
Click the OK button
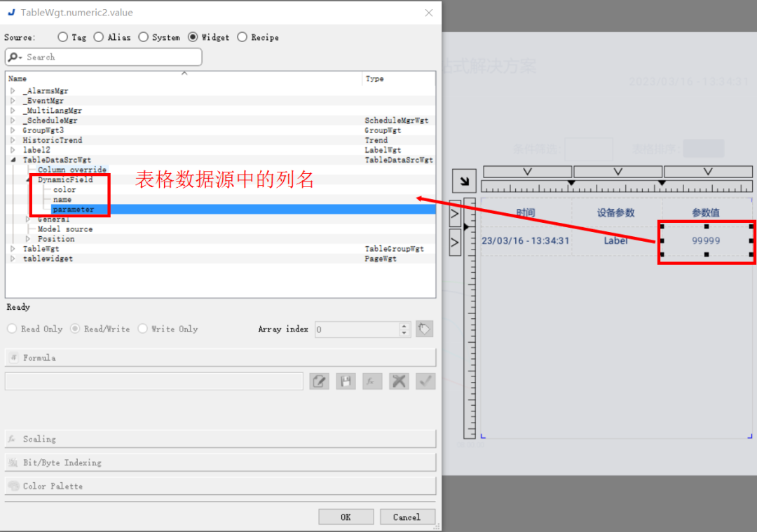pyautogui.click(x=346, y=517)
